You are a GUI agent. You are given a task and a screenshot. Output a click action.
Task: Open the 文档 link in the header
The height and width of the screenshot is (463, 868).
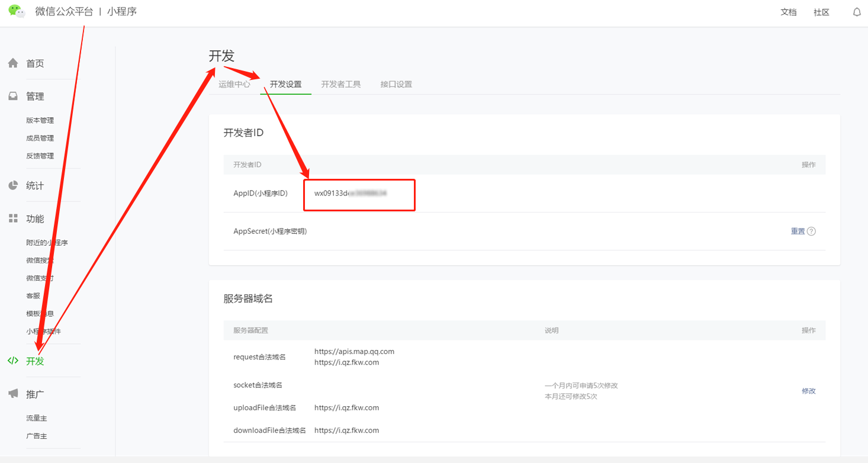789,12
